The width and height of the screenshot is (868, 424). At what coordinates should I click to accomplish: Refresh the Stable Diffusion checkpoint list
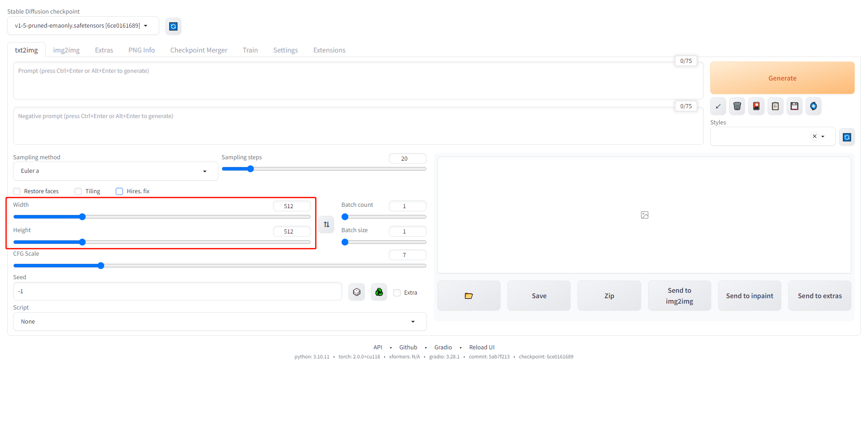click(x=173, y=26)
